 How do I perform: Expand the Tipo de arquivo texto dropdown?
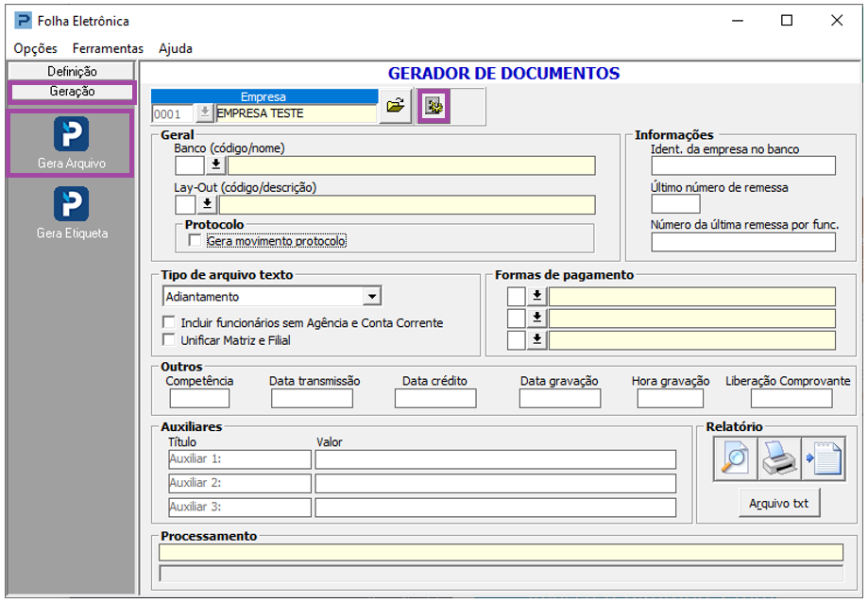click(x=372, y=297)
